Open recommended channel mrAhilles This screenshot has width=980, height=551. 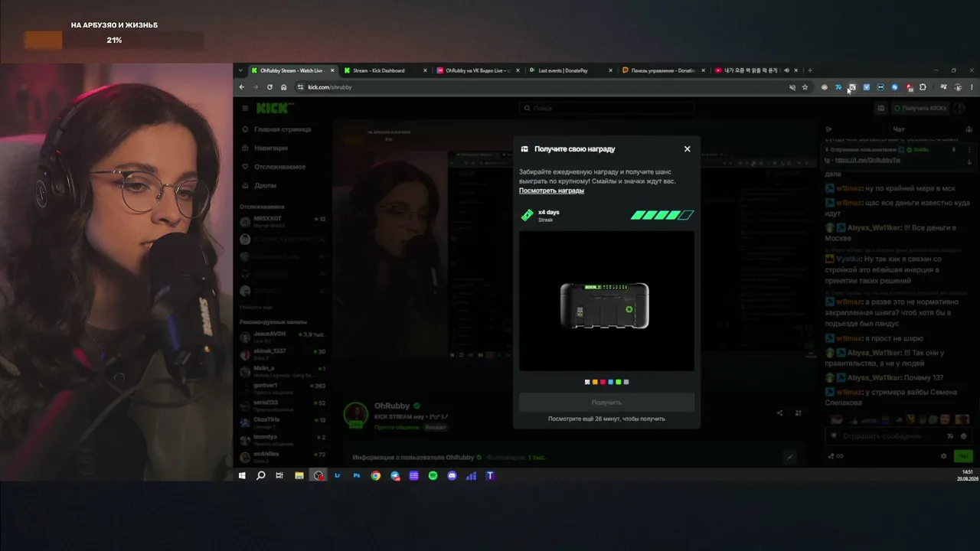click(x=283, y=456)
